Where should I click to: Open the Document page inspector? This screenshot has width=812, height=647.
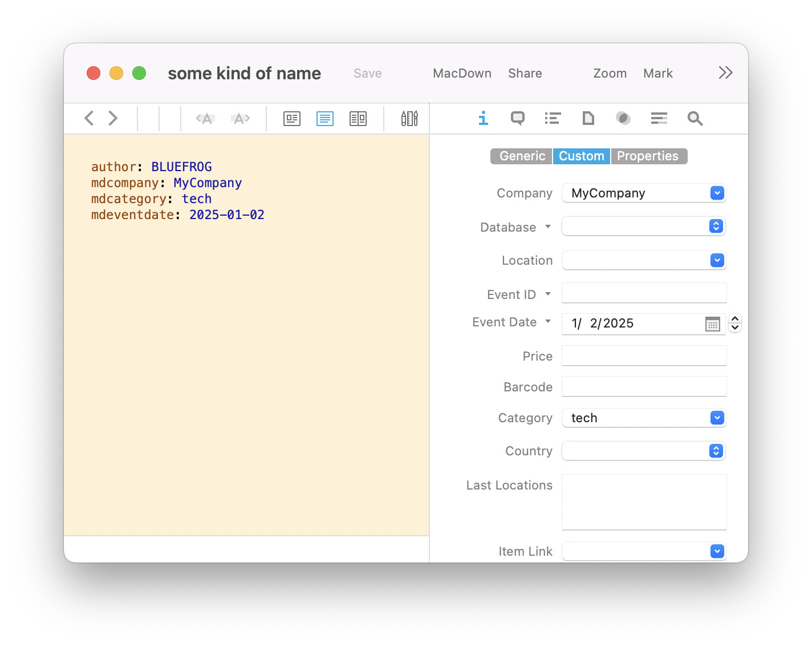tap(588, 118)
